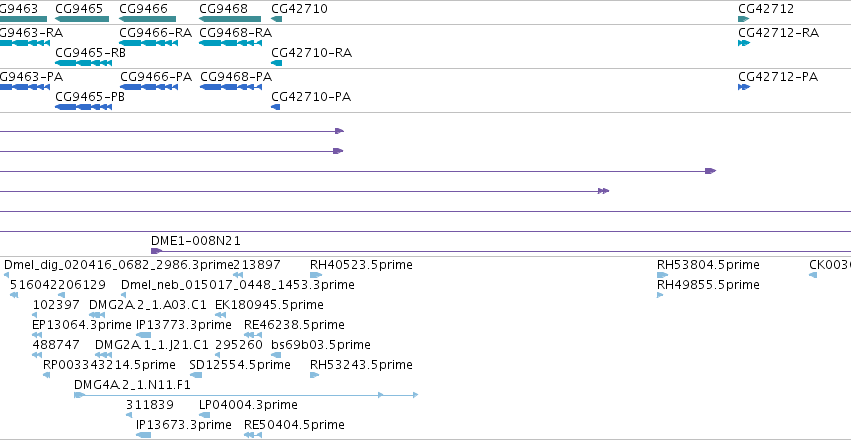This screenshot has height=440, width=851.
Task: Click EST LP04004.3prime
Action: pyautogui.click(x=205, y=415)
